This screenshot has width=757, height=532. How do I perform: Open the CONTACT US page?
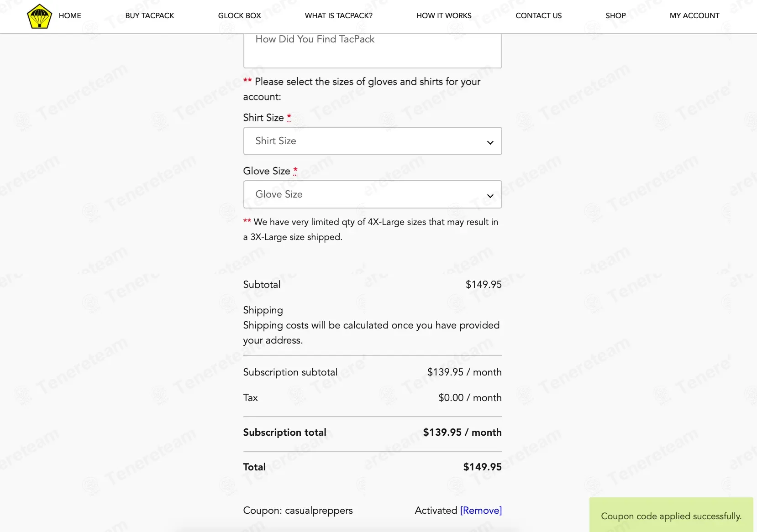click(x=539, y=16)
